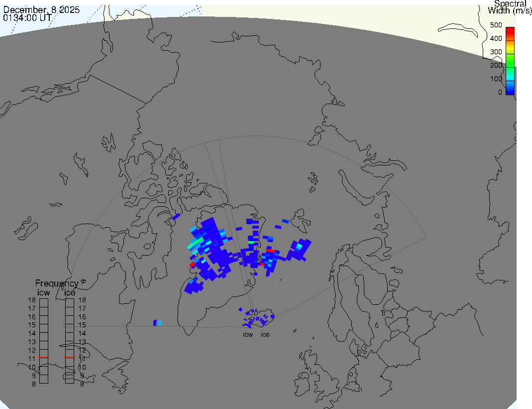Select 9 beside the icw frequency bar

click(33, 376)
